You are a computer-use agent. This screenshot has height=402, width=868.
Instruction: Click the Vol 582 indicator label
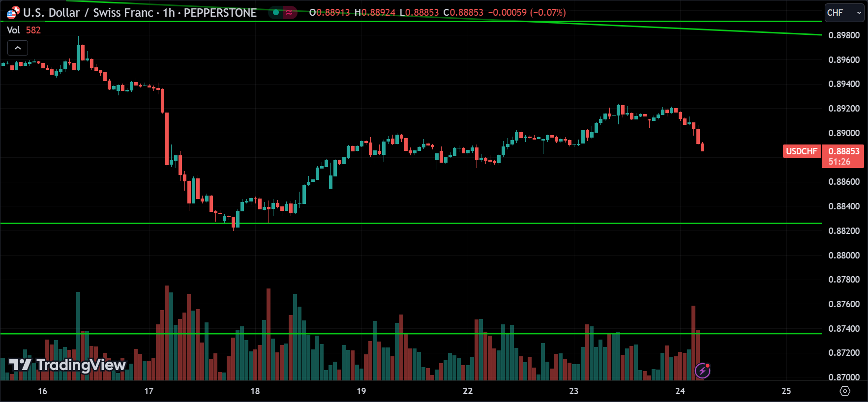24,30
